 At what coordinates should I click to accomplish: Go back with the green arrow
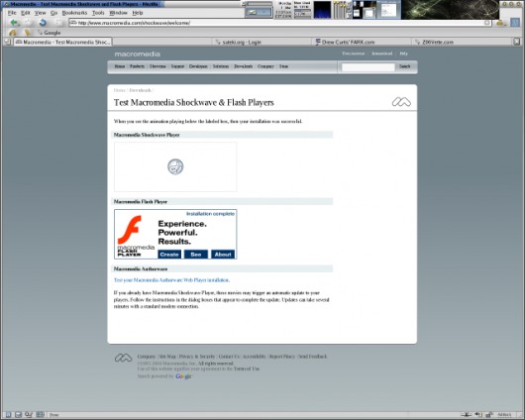[14, 23]
